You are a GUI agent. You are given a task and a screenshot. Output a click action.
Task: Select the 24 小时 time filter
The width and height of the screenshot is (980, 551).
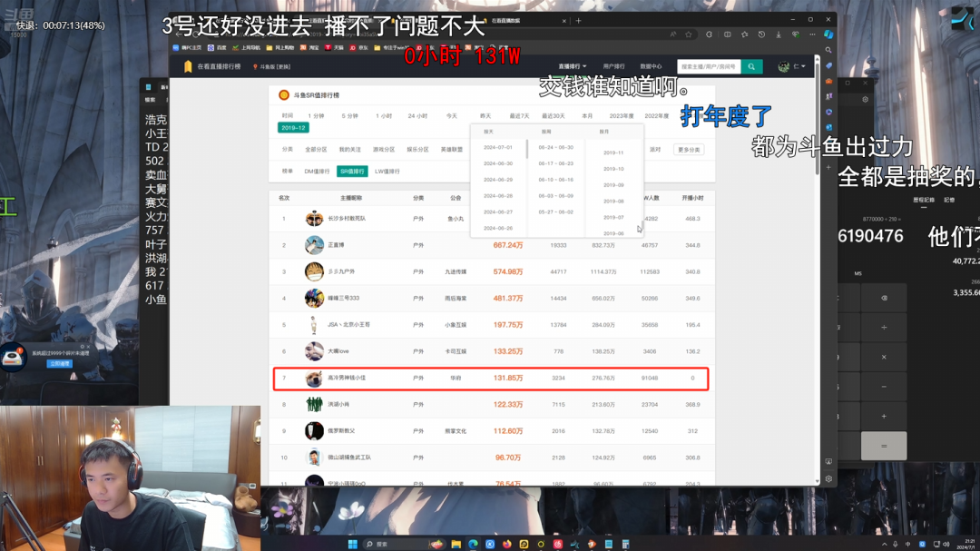coord(417,115)
